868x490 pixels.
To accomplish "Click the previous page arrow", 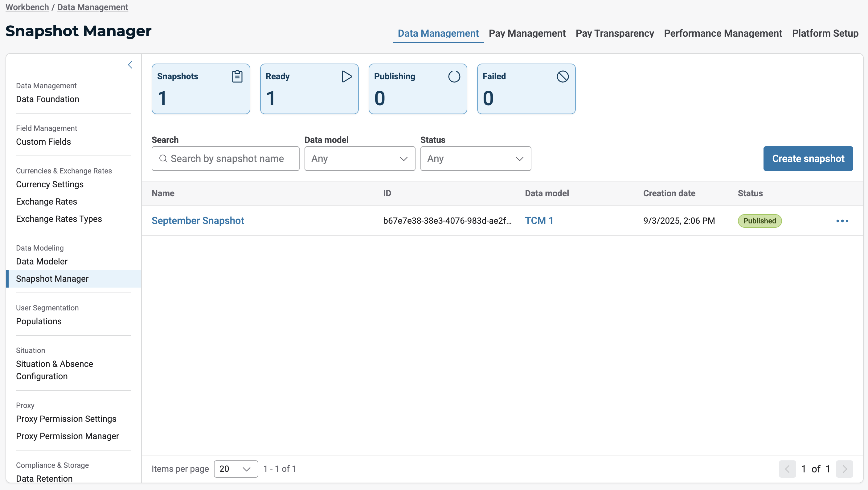I will (787, 469).
